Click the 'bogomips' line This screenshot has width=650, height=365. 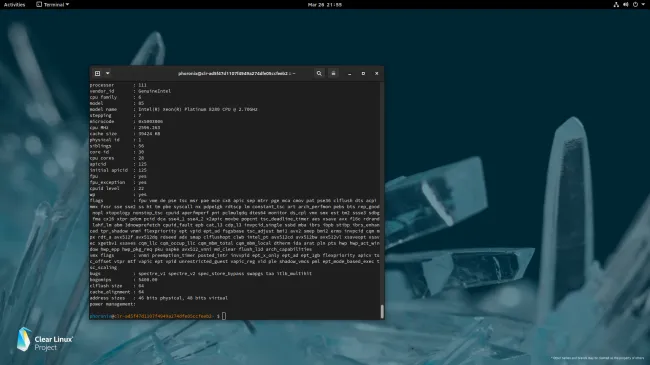click(124, 280)
